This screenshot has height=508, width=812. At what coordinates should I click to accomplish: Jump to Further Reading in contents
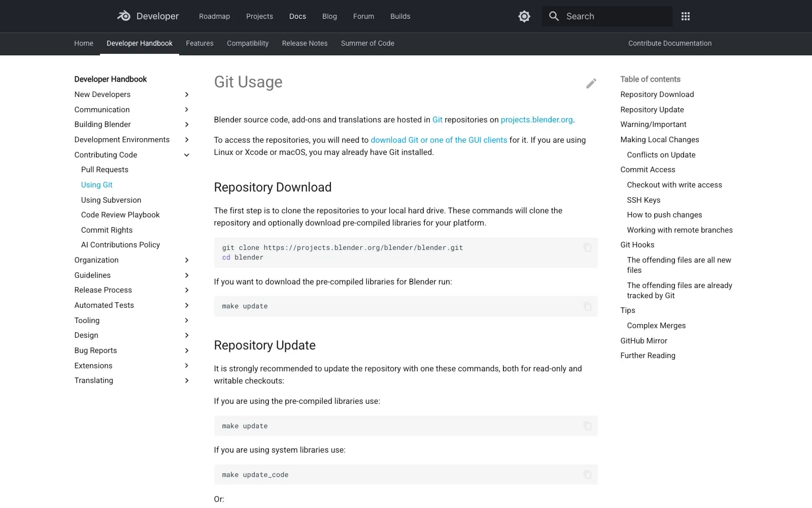click(x=648, y=356)
